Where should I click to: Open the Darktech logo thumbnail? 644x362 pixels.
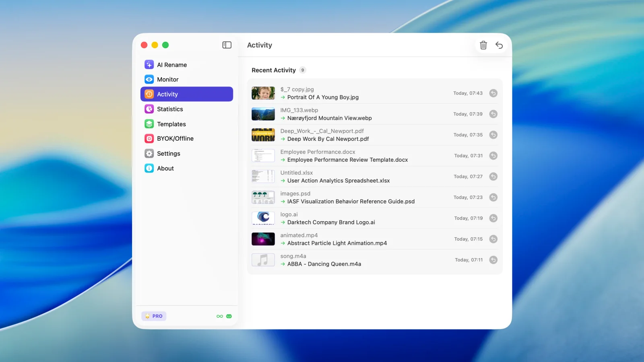tap(263, 218)
